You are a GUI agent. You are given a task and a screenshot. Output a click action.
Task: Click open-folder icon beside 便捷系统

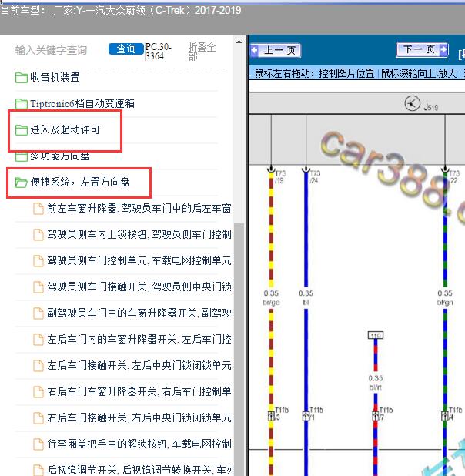click(x=22, y=183)
